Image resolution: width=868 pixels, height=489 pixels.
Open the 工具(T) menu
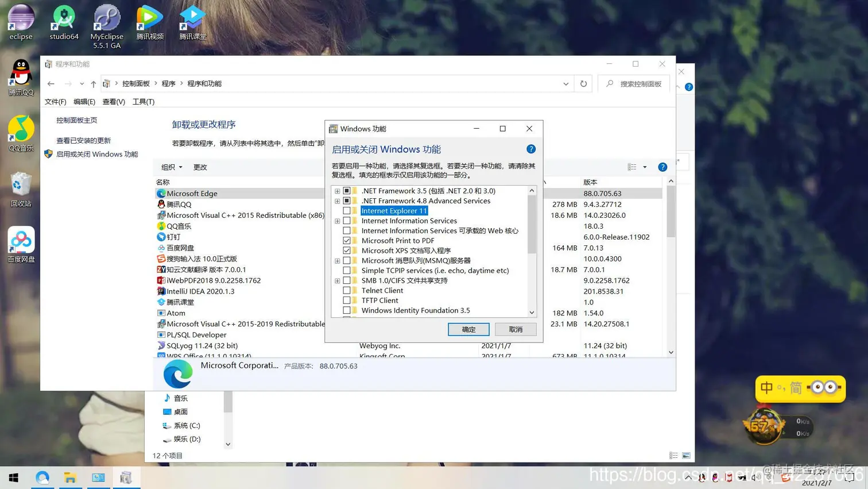click(x=144, y=102)
